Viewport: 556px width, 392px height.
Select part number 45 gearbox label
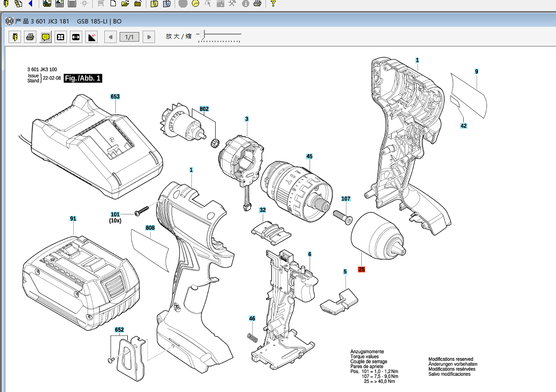click(x=309, y=157)
